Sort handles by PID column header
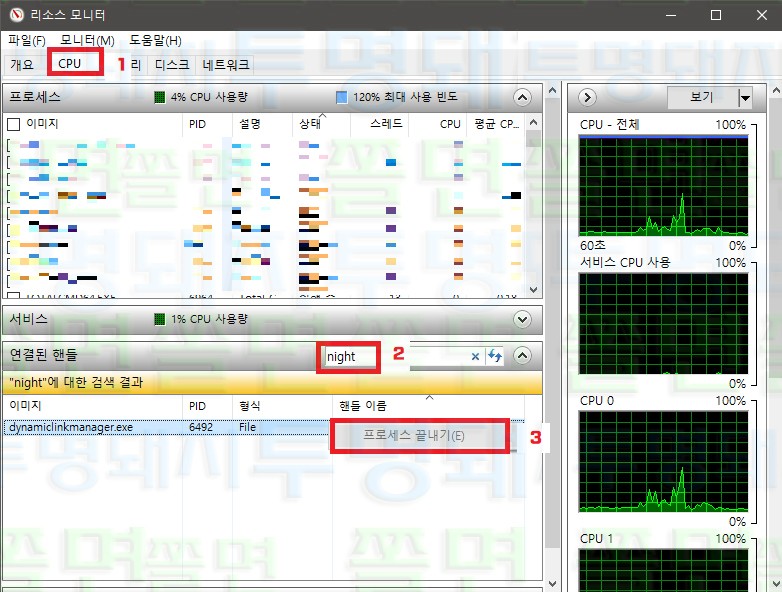The image size is (782, 592). click(207, 405)
